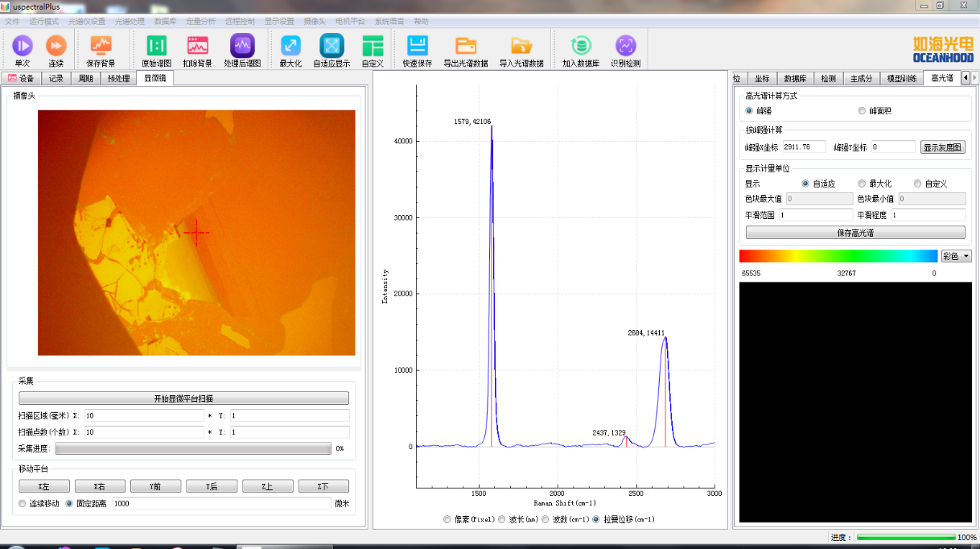This screenshot has width=980, height=549.
Task: Enable the 连续移动 continuous move option
Action: (x=23, y=504)
